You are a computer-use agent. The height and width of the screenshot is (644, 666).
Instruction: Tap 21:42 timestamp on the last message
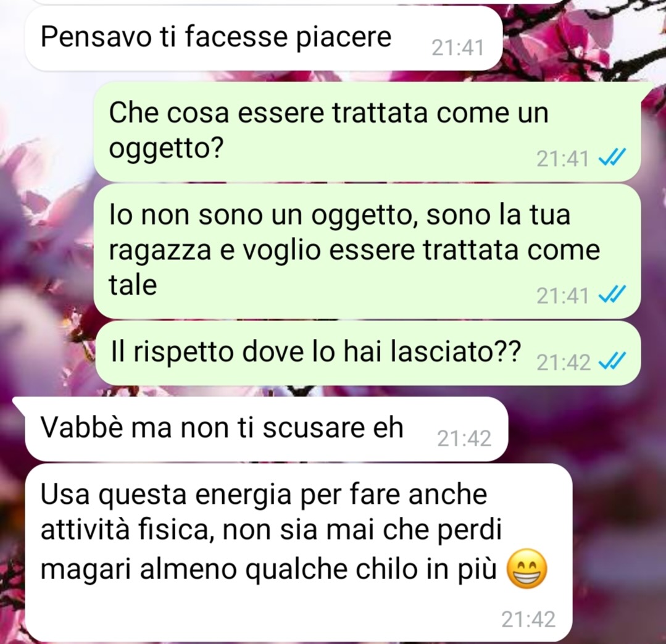click(528, 619)
